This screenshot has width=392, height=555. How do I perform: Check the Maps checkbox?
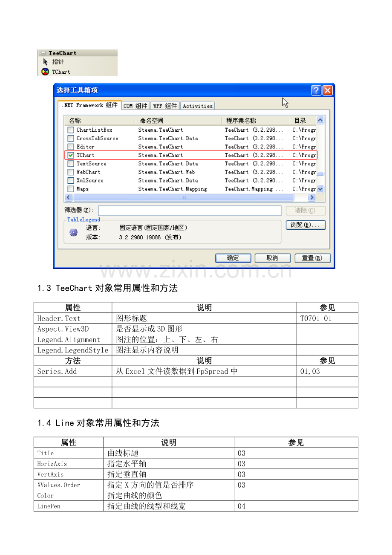click(71, 189)
